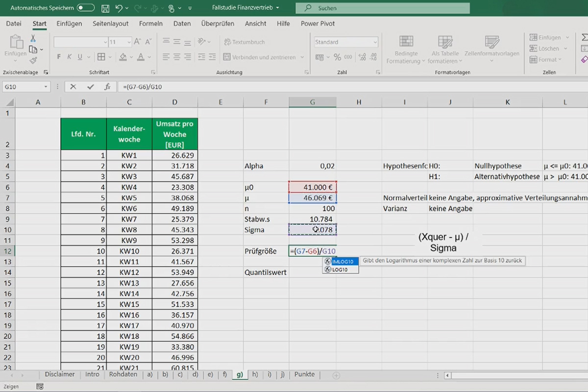
Task: Click the borders grid icon
Action: [101, 57]
